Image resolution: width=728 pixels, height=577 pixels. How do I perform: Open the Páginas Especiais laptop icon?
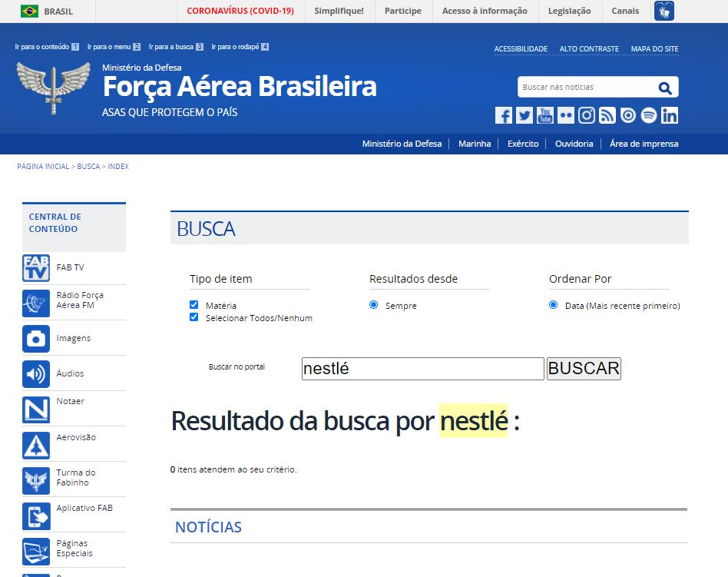[36, 552]
